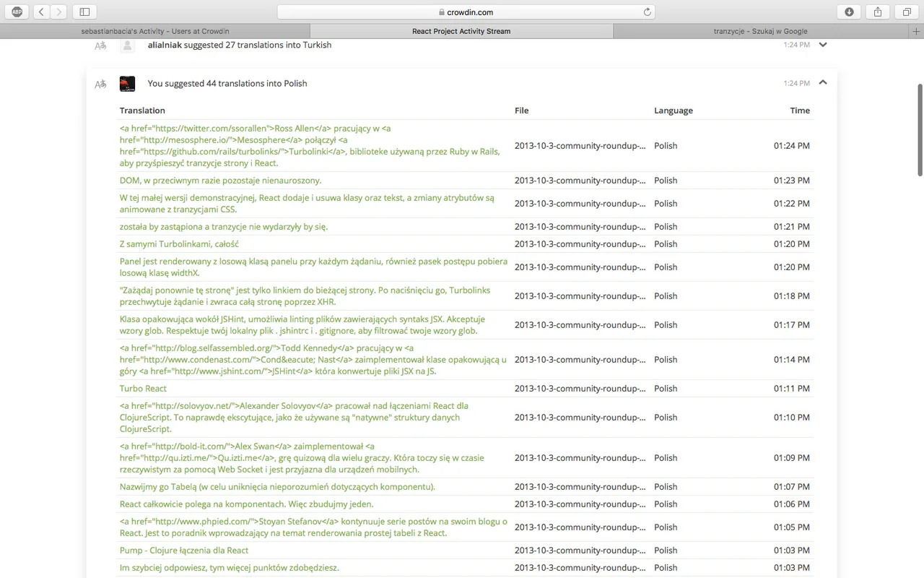Open translation 'została by zastąpiona a tranzycje'
Screen dimensions: 924x578
[224, 227]
